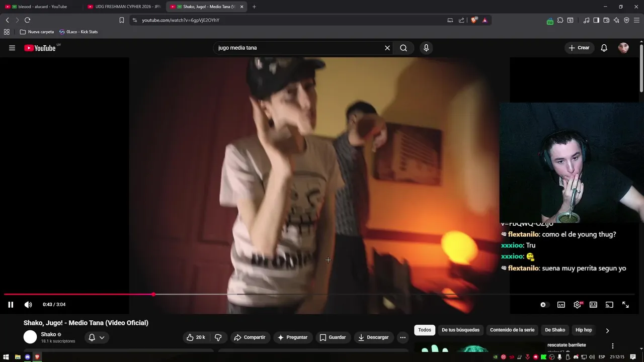Cast the video to a TV
Viewport: 644px width, 362px height.
[x=609, y=305]
